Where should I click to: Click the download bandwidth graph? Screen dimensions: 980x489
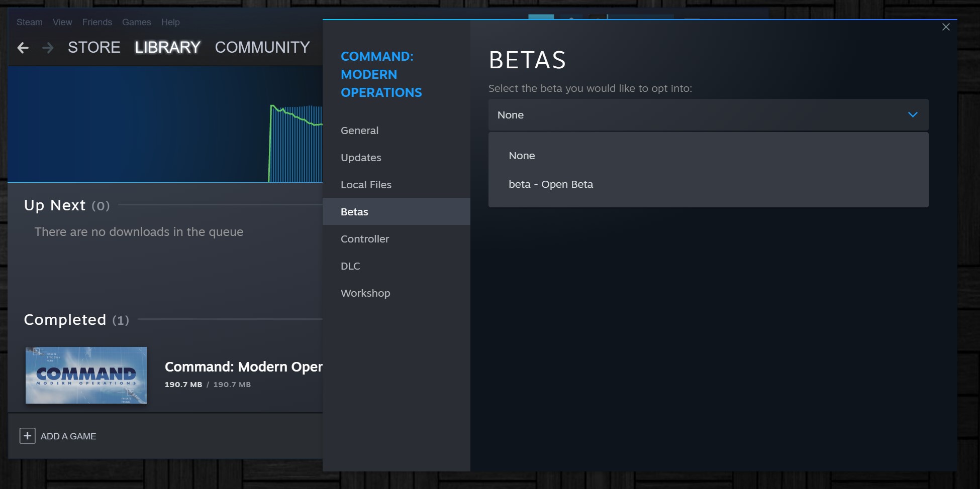pyautogui.click(x=165, y=125)
